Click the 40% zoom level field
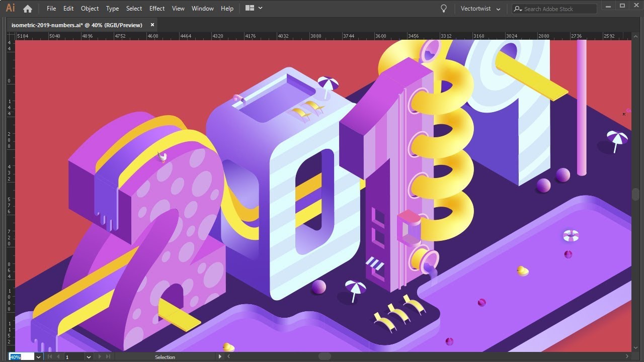The height and width of the screenshot is (362, 644). (21, 357)
